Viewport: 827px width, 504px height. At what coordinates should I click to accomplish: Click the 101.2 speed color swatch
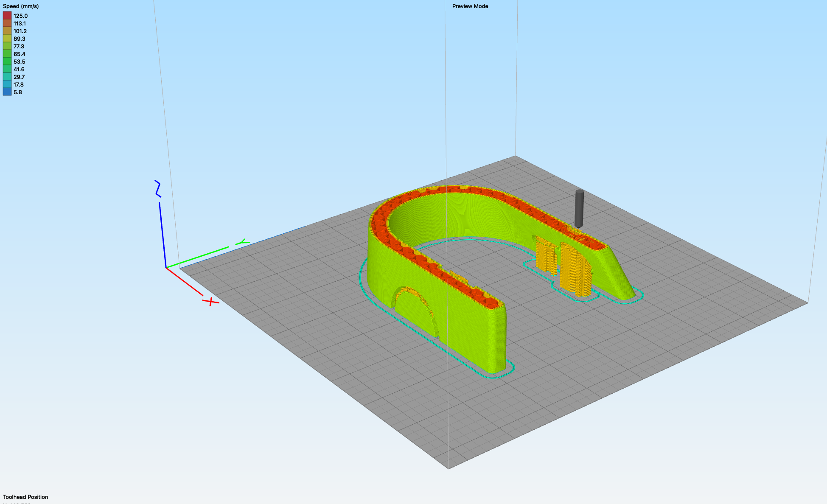(7, 31)
